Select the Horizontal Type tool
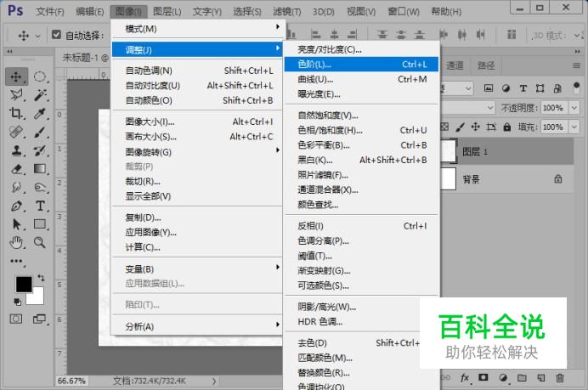588x390 pixels. tap(40, 206)
